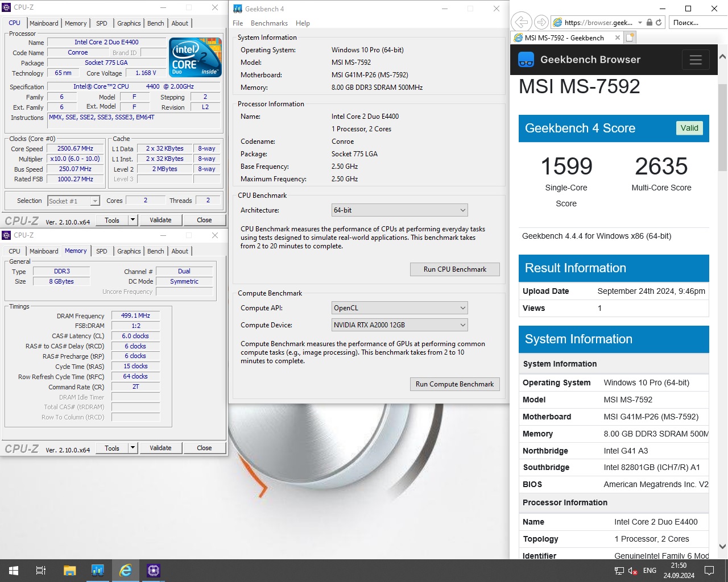
Task: Open the Compute API OpenCL dropdown
Action: [x=400, y=308]
